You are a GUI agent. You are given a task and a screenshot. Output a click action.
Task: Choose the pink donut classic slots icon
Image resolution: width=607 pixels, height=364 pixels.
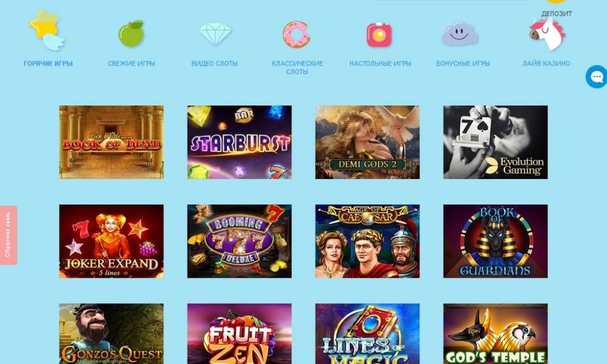tap(297, 35)
